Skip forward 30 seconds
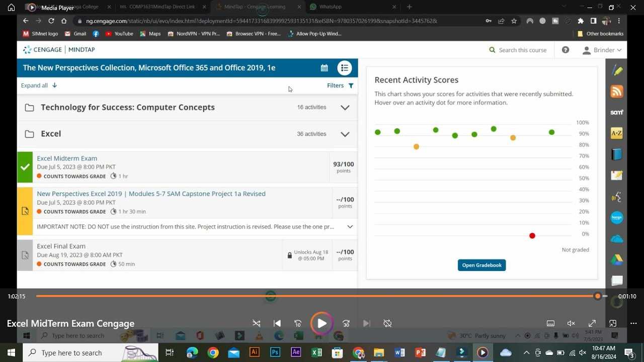 click(x=346, y=323)
